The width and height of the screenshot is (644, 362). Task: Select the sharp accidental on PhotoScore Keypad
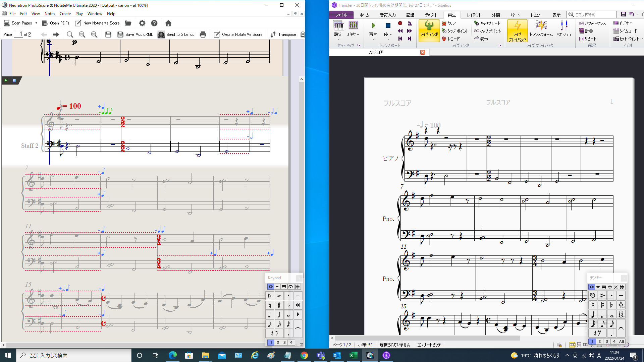tap(279, 305)
